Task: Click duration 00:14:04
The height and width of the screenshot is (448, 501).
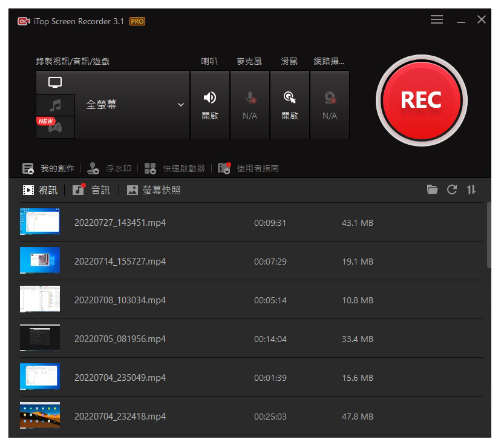Action: pyautogui.click(x=270, y=339)
